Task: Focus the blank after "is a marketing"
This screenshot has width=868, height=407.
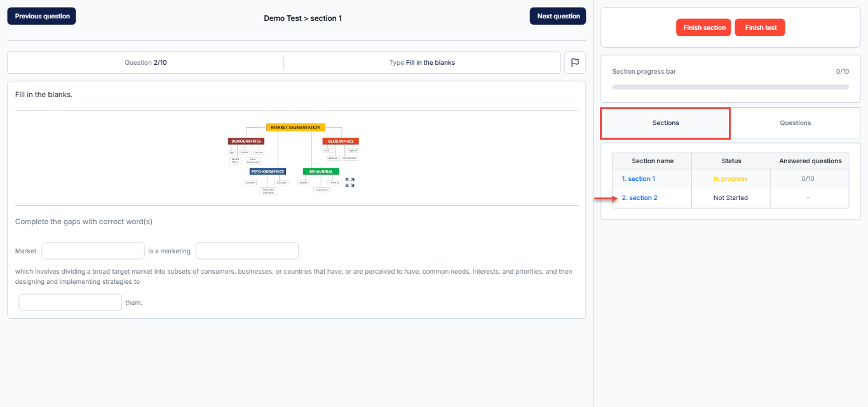Action: (247, 251)
